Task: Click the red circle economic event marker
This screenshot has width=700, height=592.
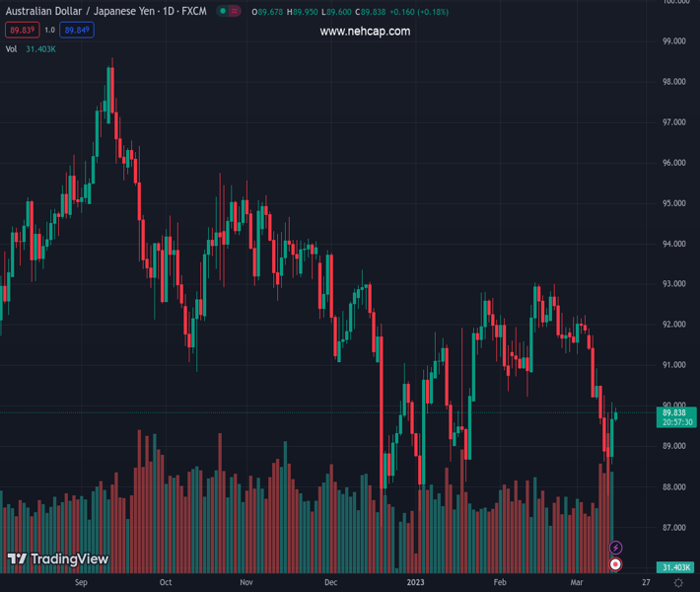Action: (x=616, y=564)
